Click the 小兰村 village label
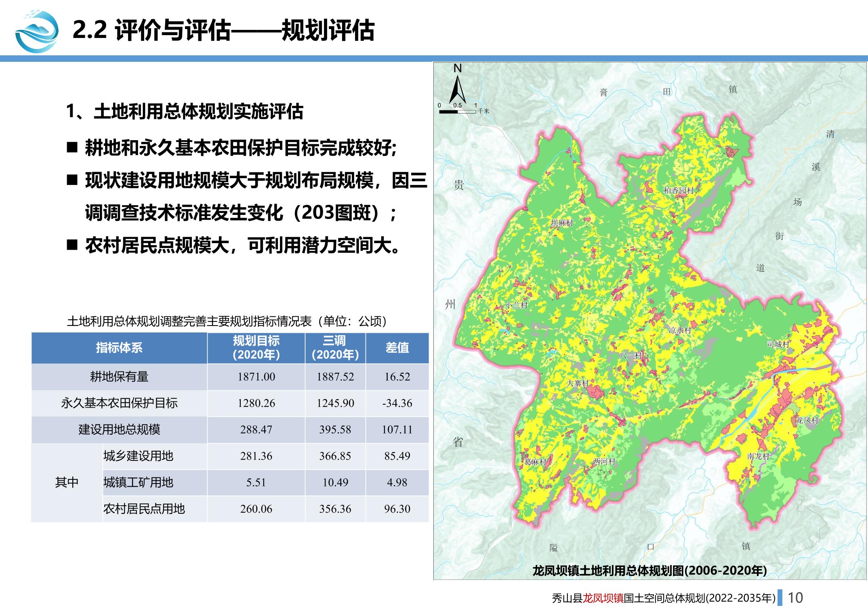Screen dimensions: 868x614 [x=517, y=305]
